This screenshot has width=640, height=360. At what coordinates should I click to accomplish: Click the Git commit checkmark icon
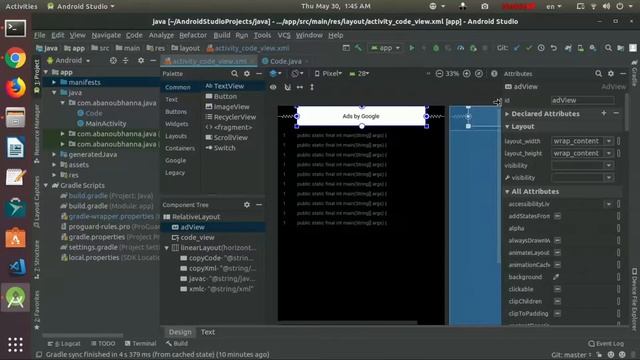529,48
